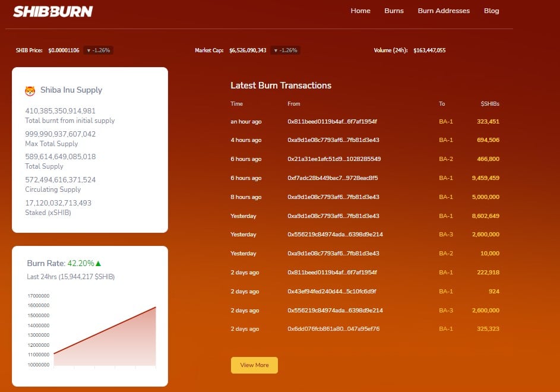This screenshot has width=560, height=392.
Task: Click the $SHIBs column header
Action: [490, 103]
